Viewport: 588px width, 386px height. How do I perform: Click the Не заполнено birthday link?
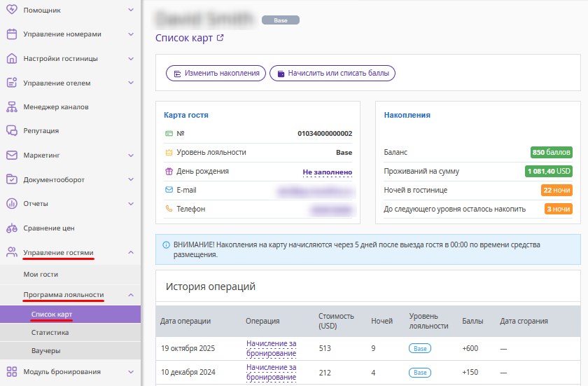coord(327,172)
